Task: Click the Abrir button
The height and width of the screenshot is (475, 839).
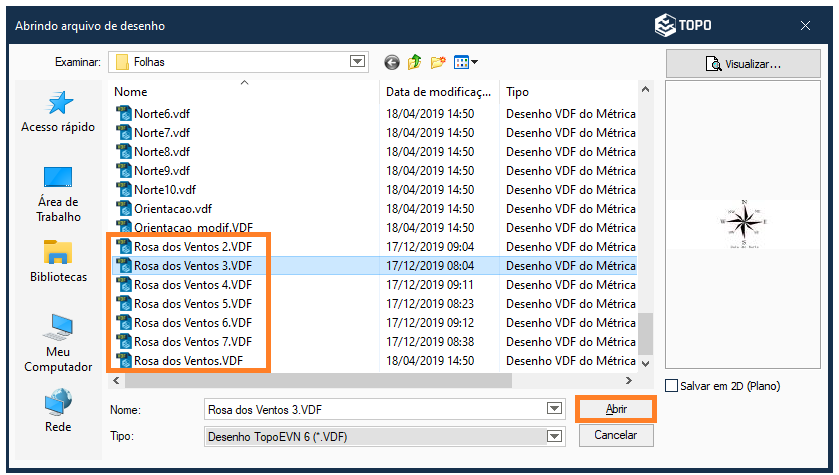Action: 616,409
